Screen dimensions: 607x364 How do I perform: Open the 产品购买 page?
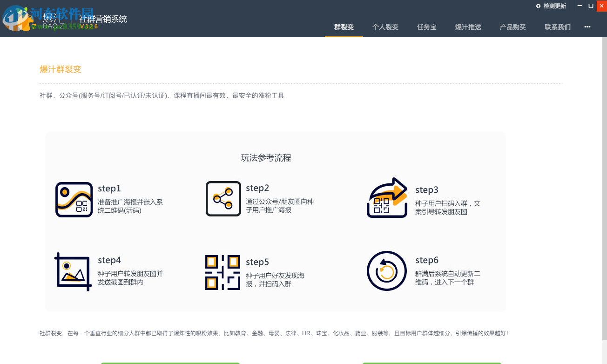coord(513,27)
